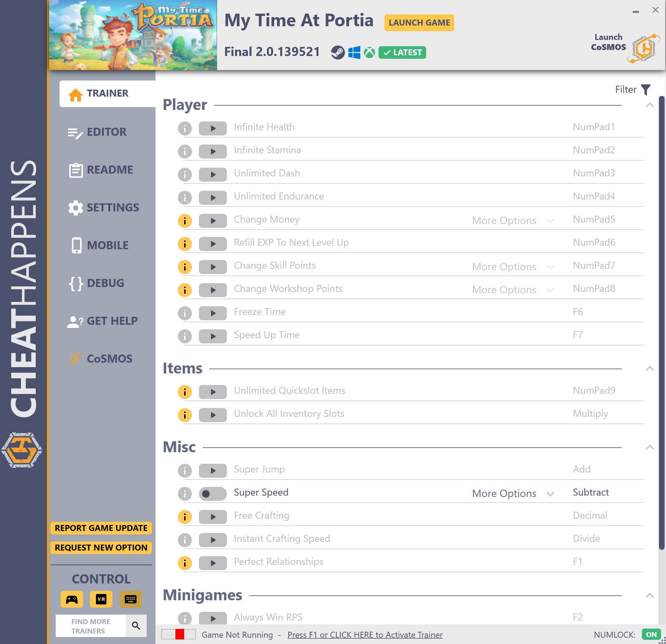
Task: Click the red game status indicator
Action: point(180,634)
